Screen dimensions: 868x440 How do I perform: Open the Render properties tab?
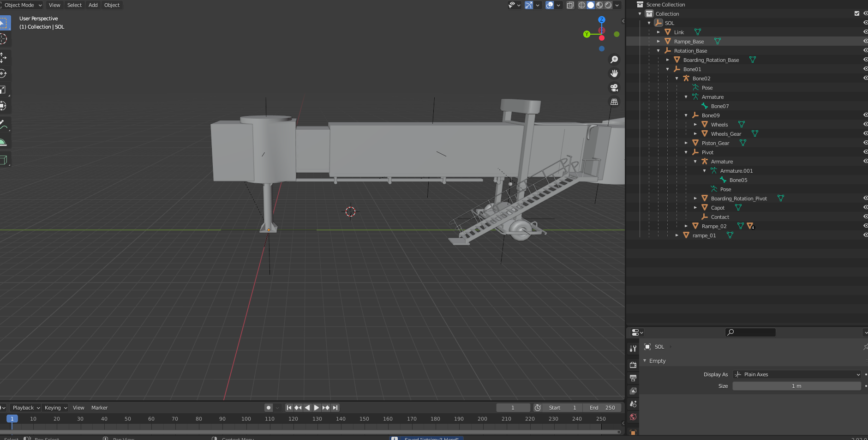(633, 365)
